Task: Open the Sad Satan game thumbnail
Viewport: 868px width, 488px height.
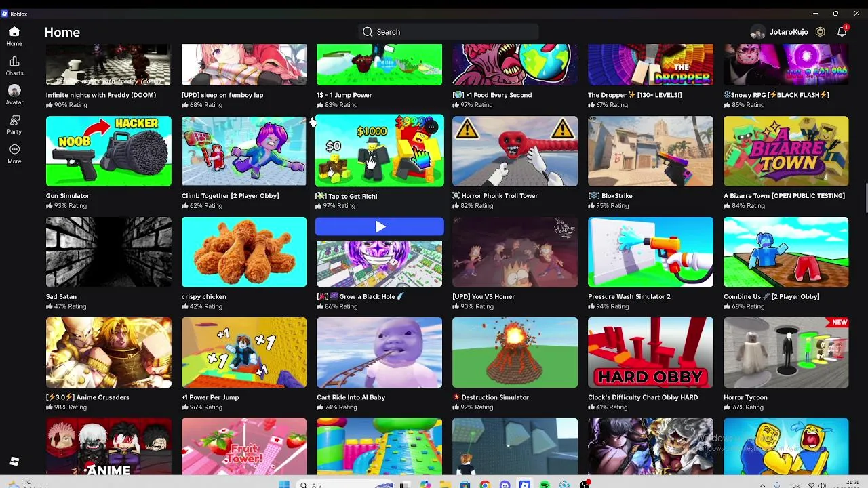Action: [108, 252]
